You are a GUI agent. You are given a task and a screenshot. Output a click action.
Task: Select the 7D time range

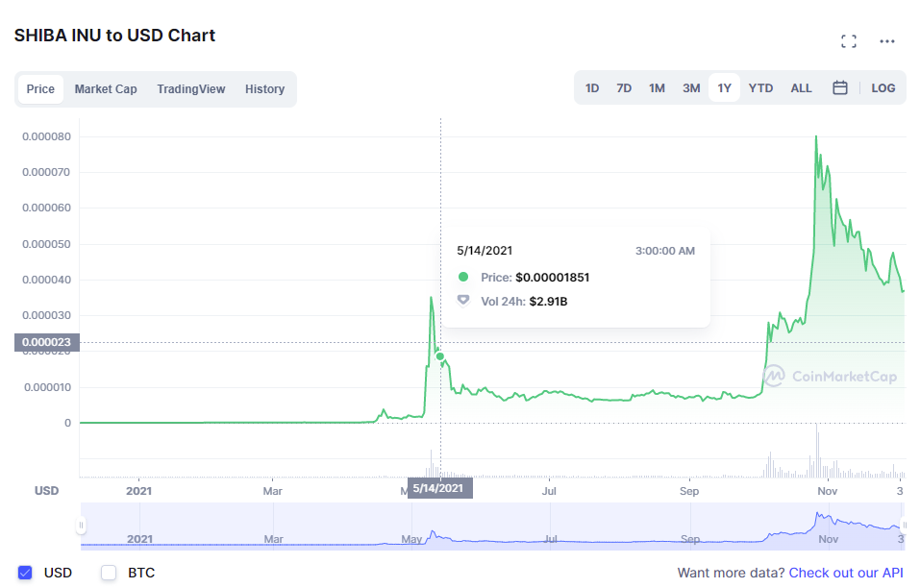(624, 88)
